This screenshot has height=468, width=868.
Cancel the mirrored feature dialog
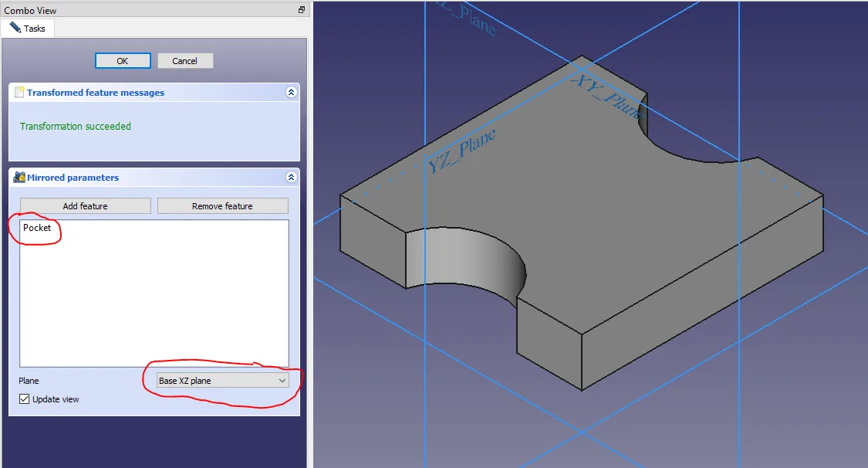click(185, 61)
